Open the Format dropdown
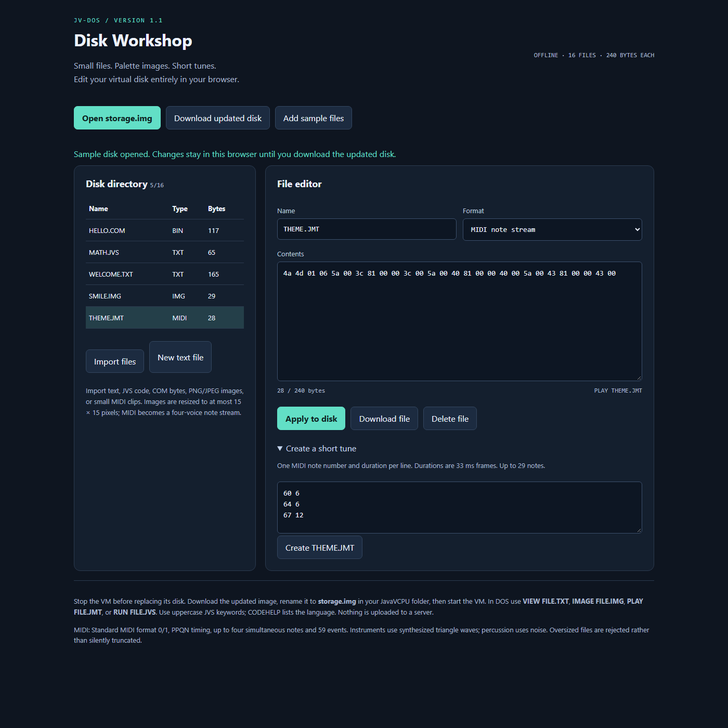This screenshot has height=728, width=728. pos(552,229)
